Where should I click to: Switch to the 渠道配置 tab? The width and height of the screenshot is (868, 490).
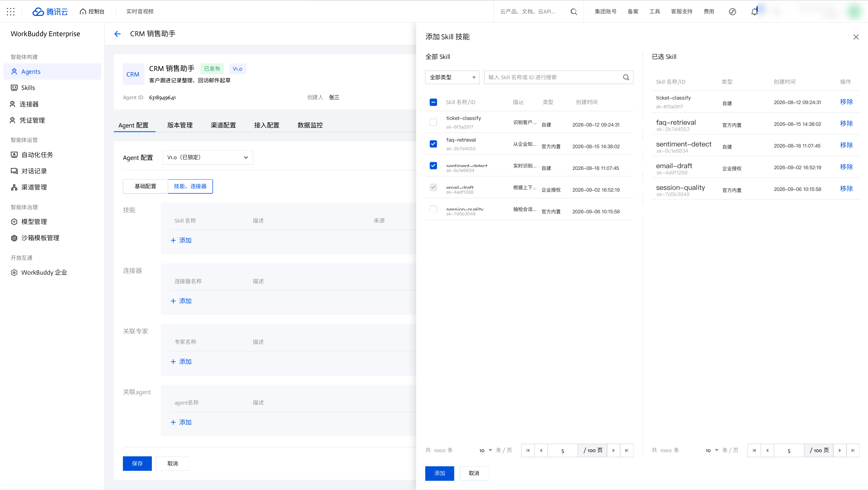click(x=223, y=125)
